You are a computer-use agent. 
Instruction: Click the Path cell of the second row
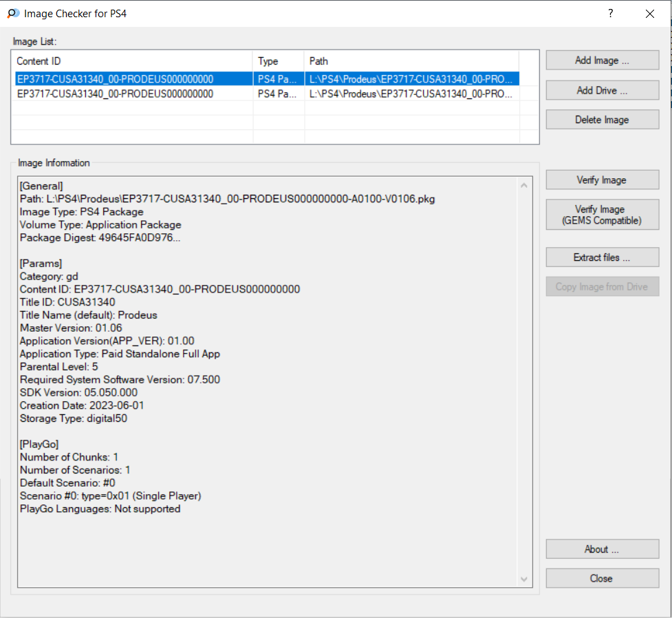coord(411,94)
